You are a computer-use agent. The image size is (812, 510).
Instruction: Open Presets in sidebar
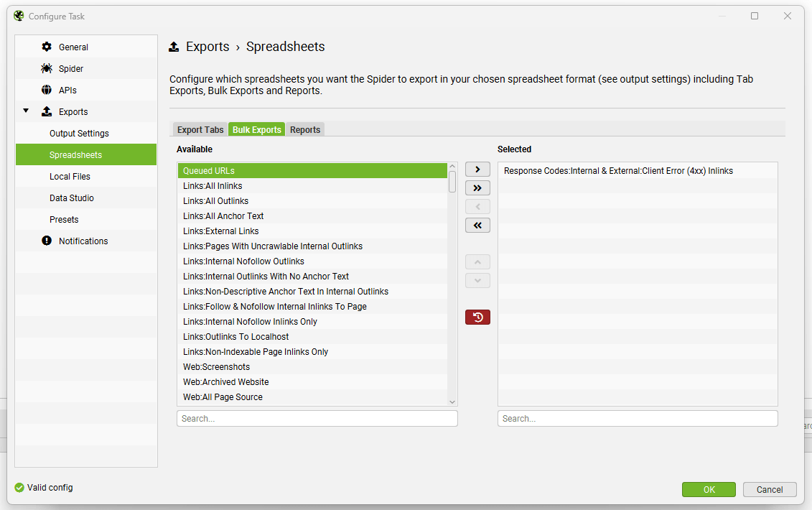pyautogui.click(x=86, y=219)
